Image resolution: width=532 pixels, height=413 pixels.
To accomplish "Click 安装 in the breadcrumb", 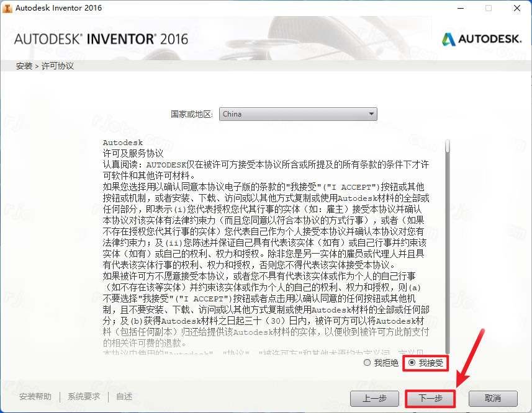I will [x=24, y=66].
